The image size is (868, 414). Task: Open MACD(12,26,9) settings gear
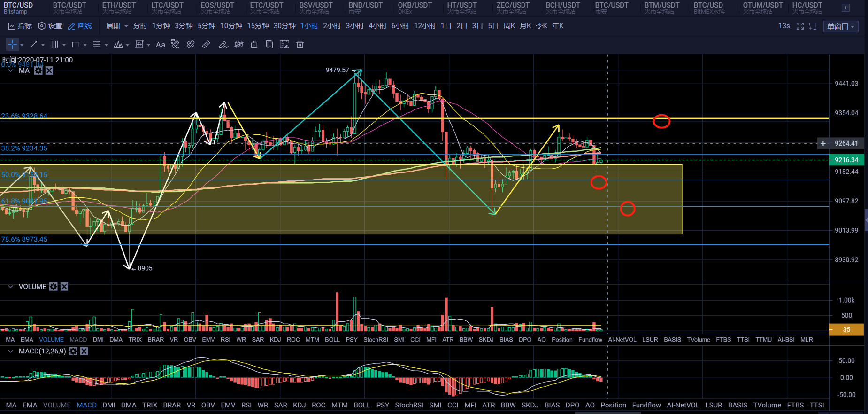tap(73, 352)
